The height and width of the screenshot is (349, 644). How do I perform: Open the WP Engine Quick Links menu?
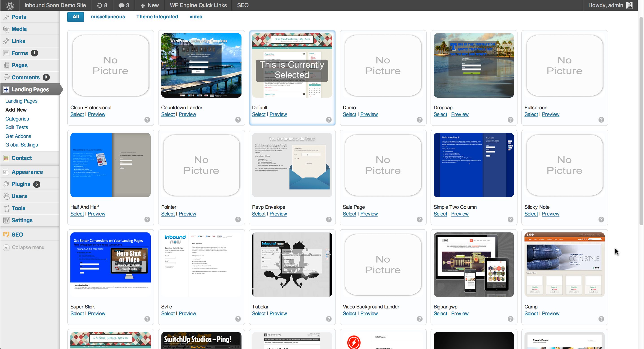coord(198,5)
